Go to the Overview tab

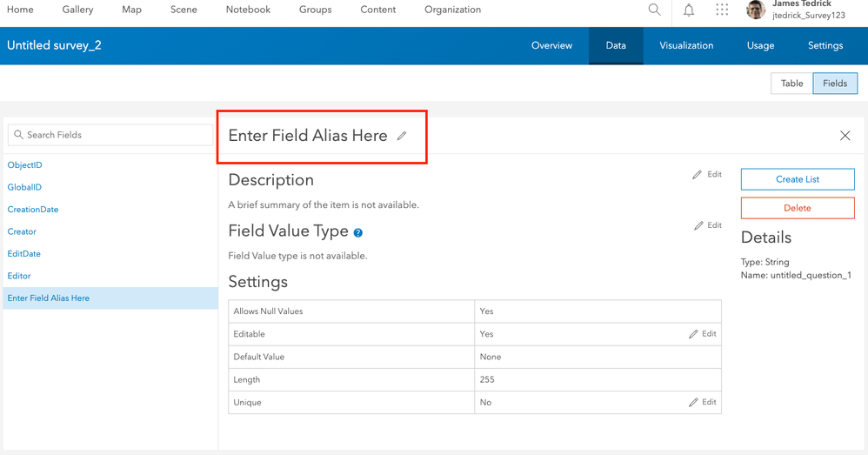tap(551, 45)
